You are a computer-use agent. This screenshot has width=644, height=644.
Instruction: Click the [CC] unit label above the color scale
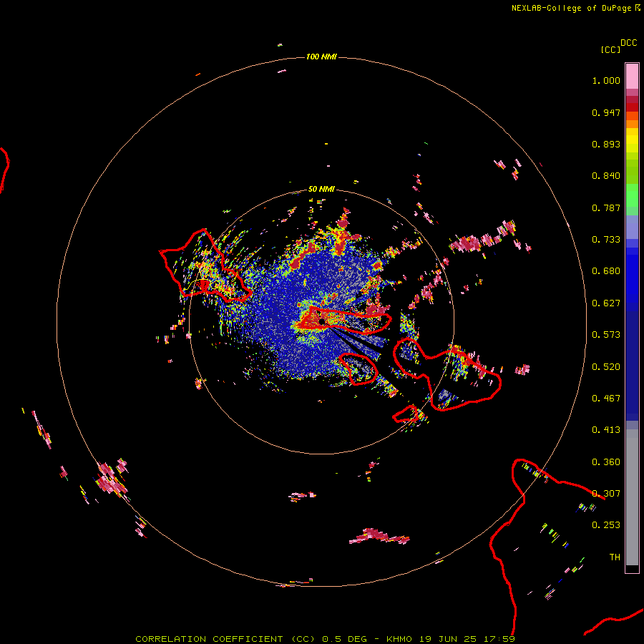(610, 49)
